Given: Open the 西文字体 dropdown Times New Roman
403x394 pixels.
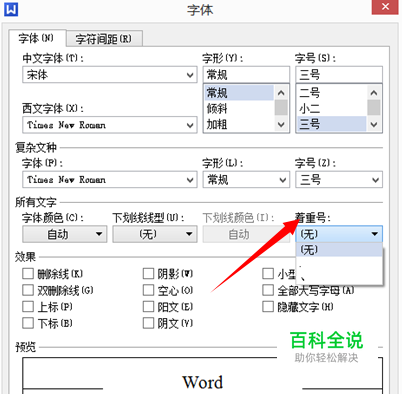Looking at the screenshot, I should point(110,125).
